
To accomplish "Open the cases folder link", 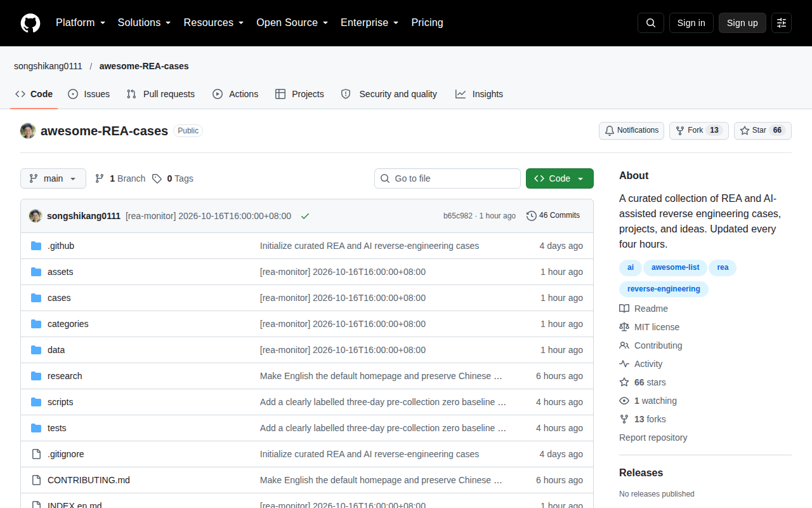I will pos(59,298).
